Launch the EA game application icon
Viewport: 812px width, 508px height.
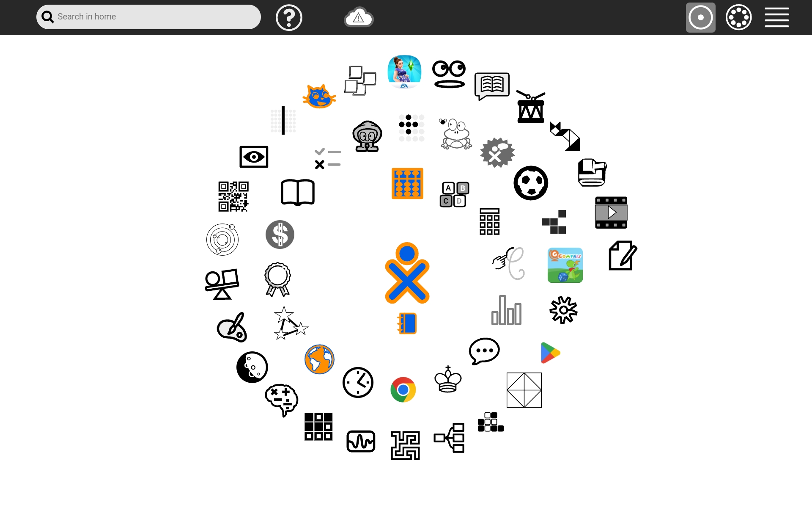click(x=405, y=70)
